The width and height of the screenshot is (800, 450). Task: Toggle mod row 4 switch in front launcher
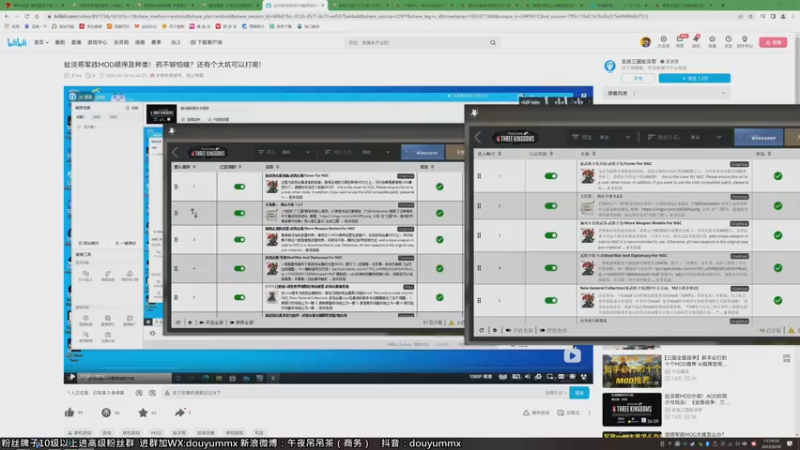551,268
